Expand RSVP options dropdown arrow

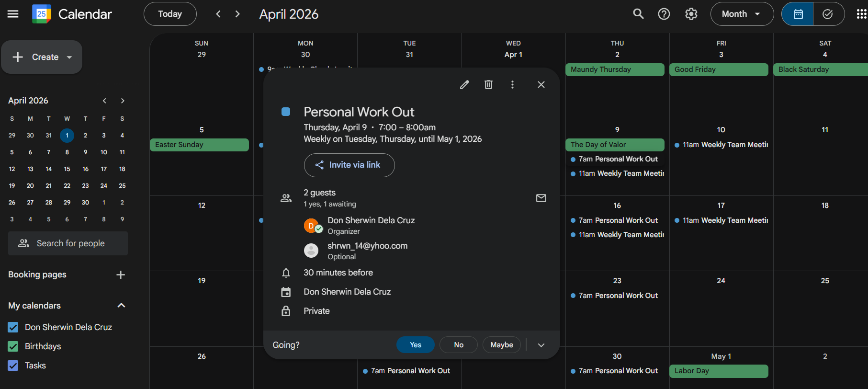541,345
